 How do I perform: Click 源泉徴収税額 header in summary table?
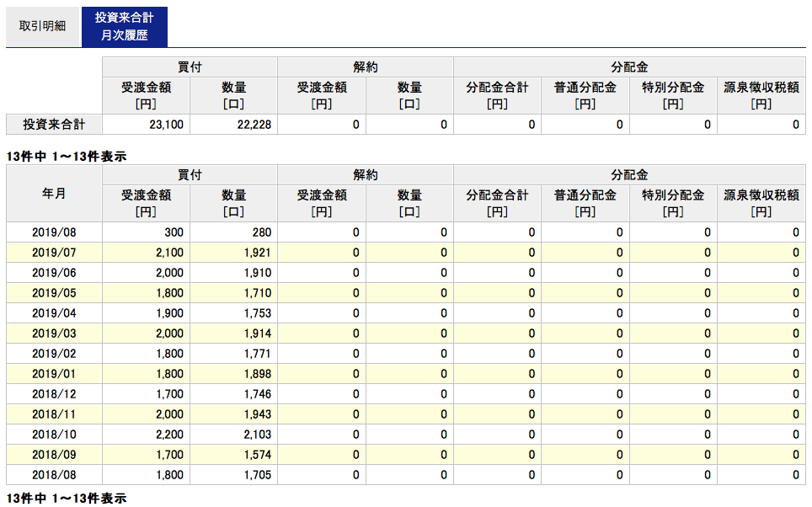(x=761, y=96)
